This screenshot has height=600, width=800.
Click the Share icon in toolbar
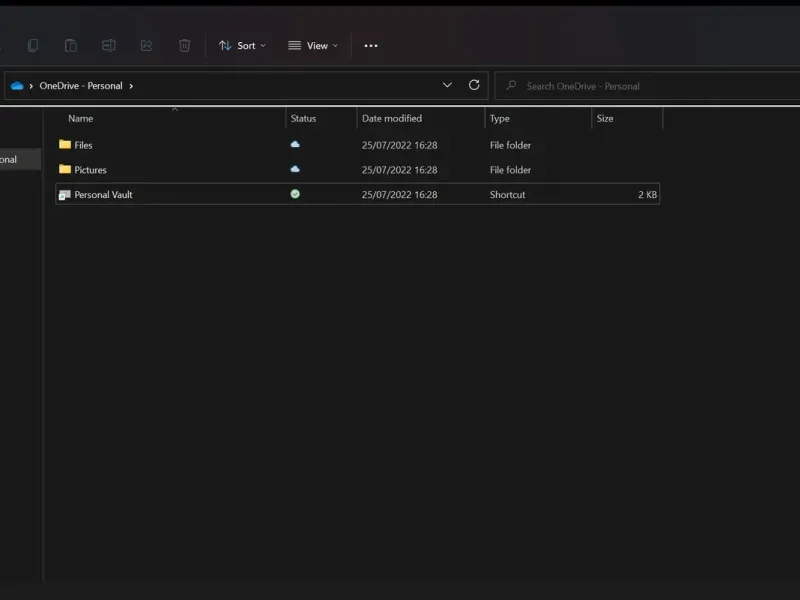[146, 45]
